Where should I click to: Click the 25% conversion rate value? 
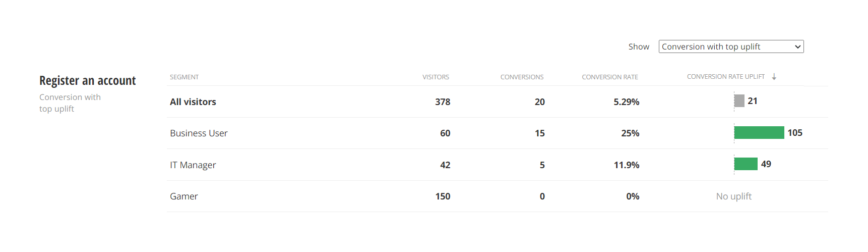click(x=630, y=133)
